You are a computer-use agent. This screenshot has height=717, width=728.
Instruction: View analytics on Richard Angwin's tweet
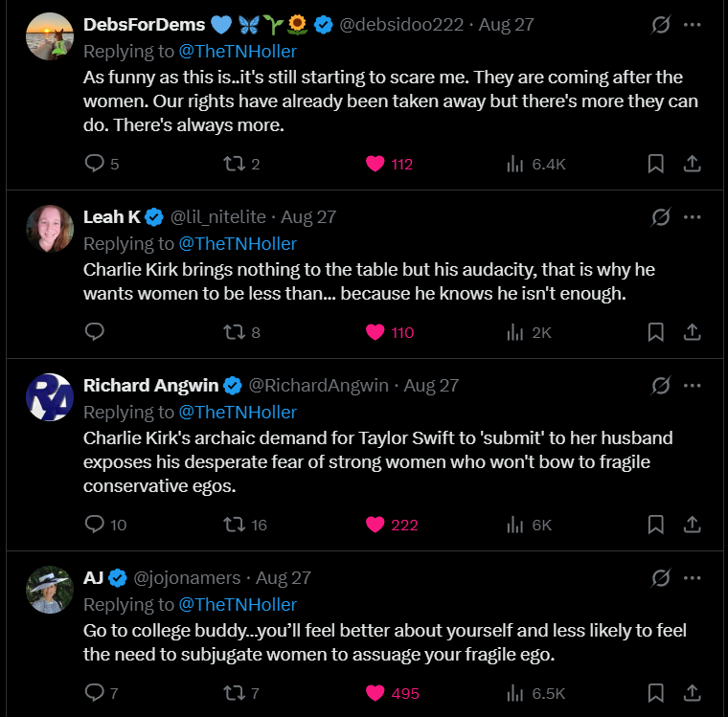(x=515, y=525)
